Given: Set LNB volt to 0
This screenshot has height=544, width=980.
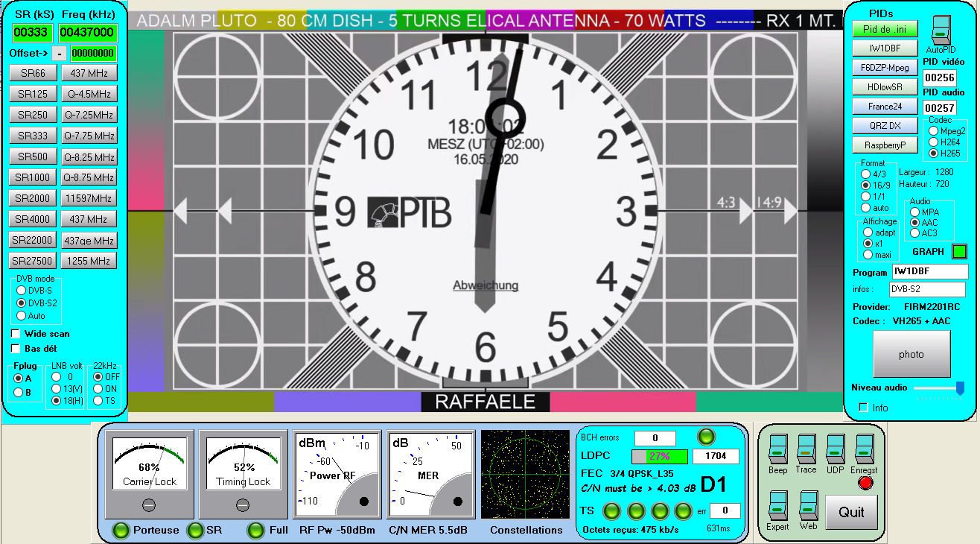Looking at the screenshot, I should (x=56, y=376).
